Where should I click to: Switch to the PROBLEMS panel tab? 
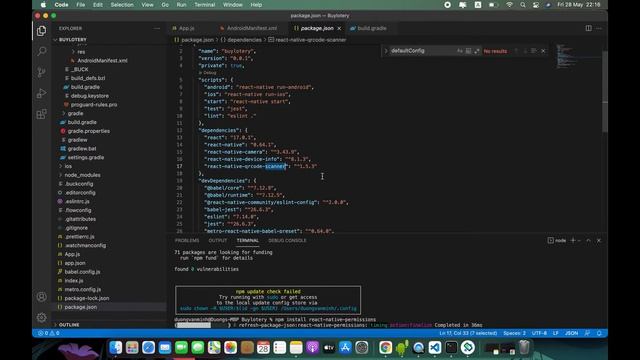click(x=187, y=240)
